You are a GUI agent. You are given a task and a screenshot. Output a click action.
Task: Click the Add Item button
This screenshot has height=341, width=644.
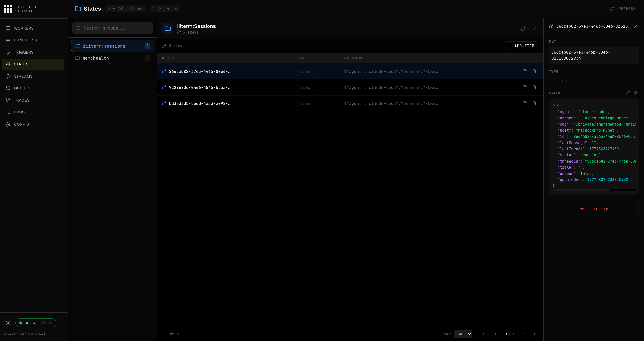[522, 46]
